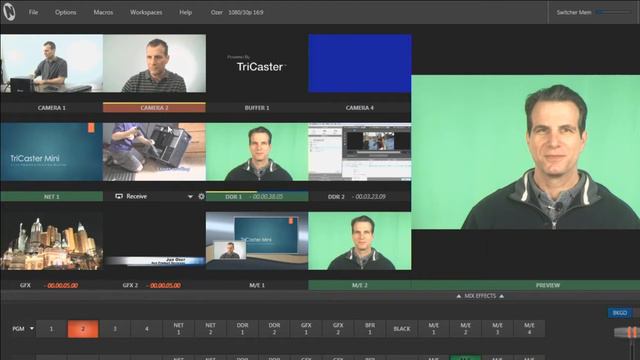Click the green M/E 2 monitor label
The width and height of the screenshot is (640, 360).
click(360, 285)
